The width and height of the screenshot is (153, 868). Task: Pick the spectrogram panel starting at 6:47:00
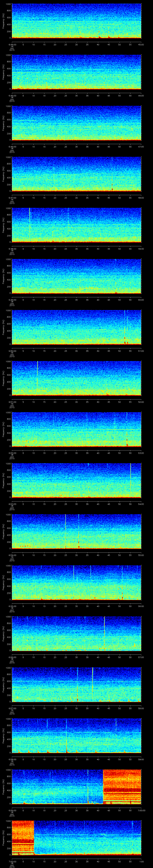click(x=76, y=174)
